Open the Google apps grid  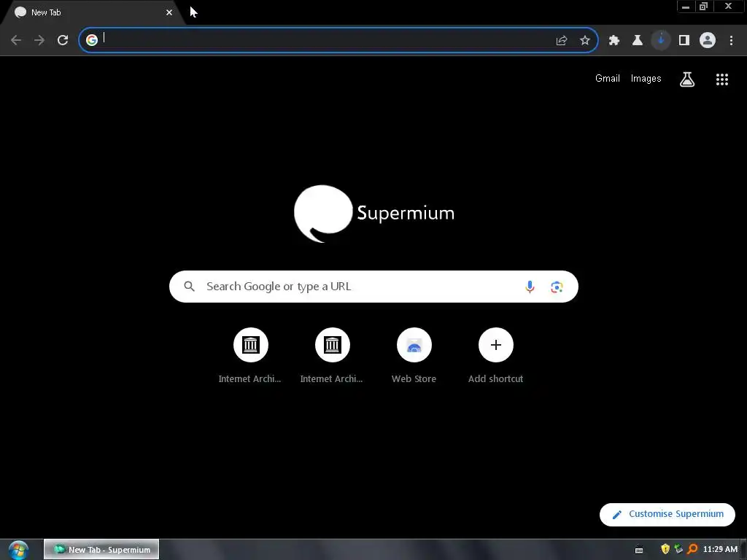tap(722, 79)
